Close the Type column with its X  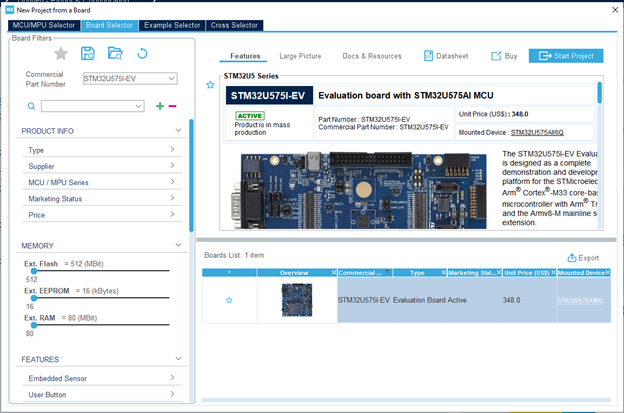point(444,273)
